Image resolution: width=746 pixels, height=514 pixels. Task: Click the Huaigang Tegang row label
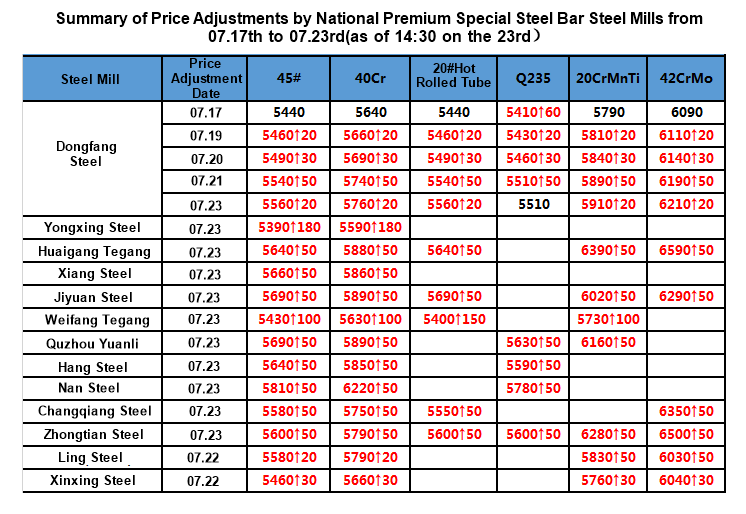pyautogui.click(x=92, y=251)
